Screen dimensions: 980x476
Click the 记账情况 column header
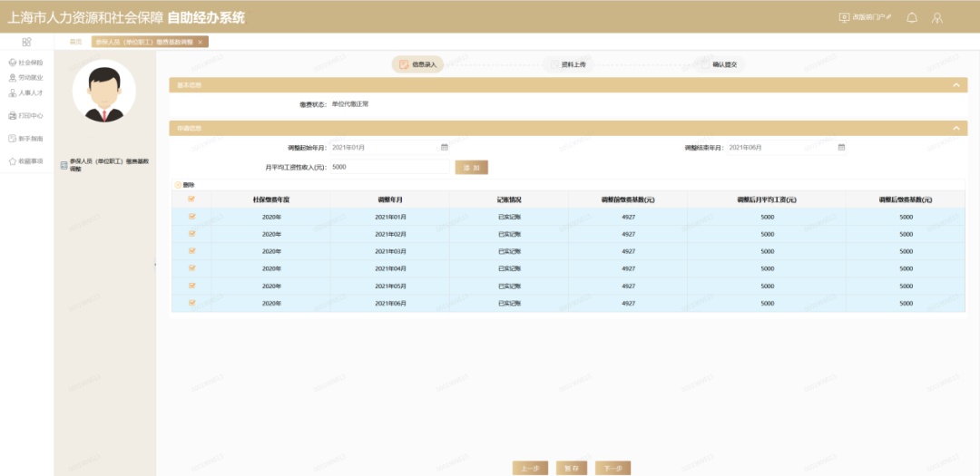[509, 199]
